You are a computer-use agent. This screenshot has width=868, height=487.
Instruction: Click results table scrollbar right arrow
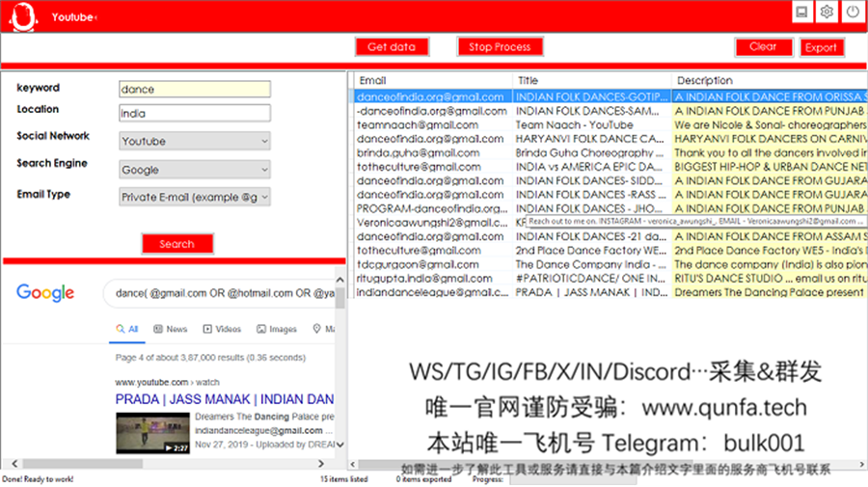862,464
